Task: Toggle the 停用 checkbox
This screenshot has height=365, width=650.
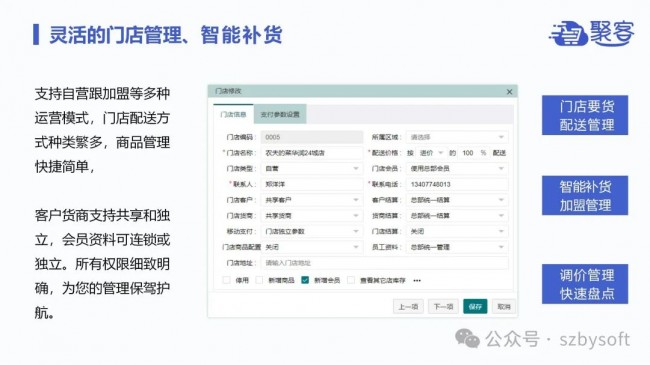Action: (227, 280)
